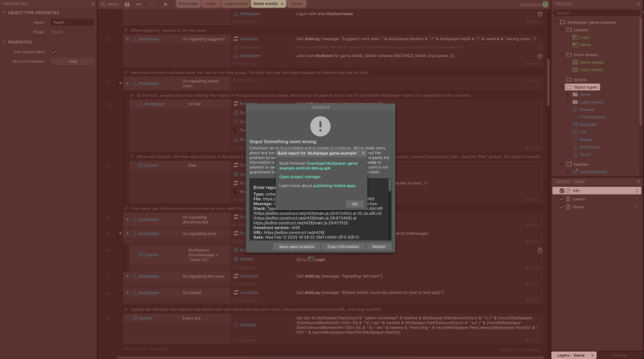Click the redo arrow icon

[151, 4]
